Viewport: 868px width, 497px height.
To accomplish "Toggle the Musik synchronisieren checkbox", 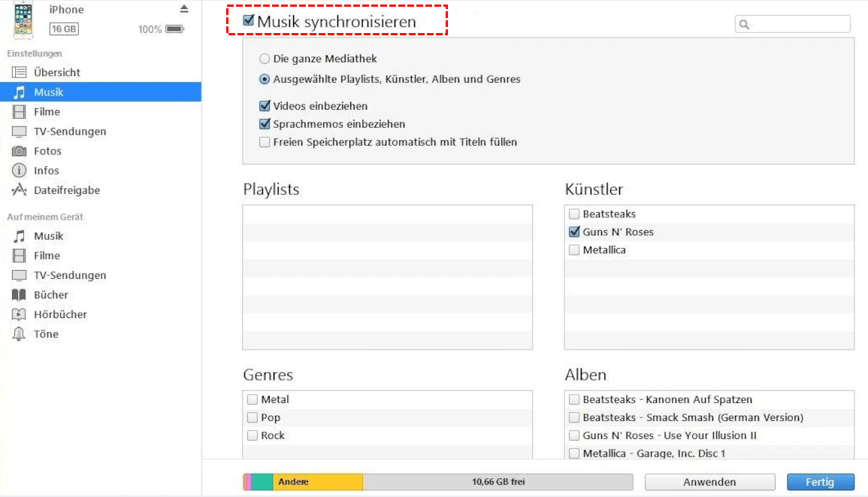I will 249,21.
